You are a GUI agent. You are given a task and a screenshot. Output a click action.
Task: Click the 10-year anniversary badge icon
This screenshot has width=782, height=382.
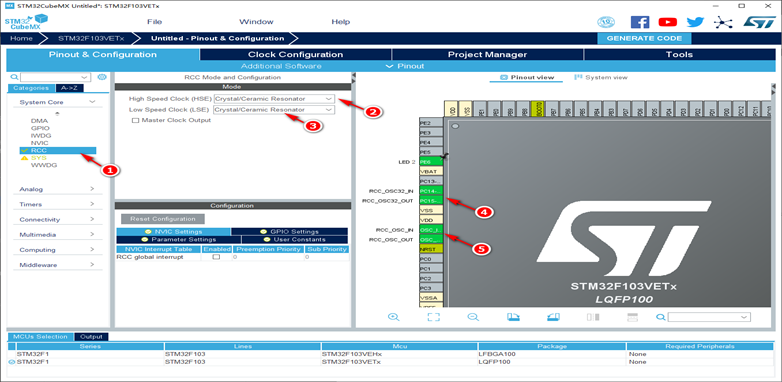pyautogui.click(x=606, y=22)
